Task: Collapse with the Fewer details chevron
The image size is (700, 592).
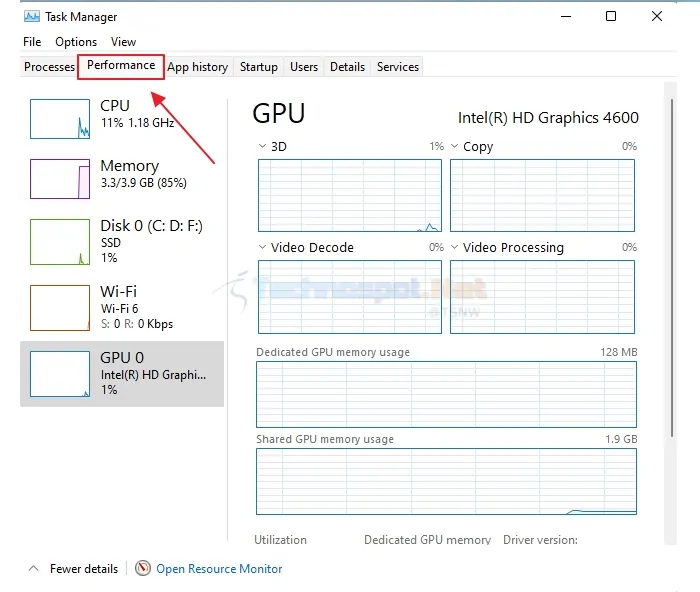Action: (33, 568)
